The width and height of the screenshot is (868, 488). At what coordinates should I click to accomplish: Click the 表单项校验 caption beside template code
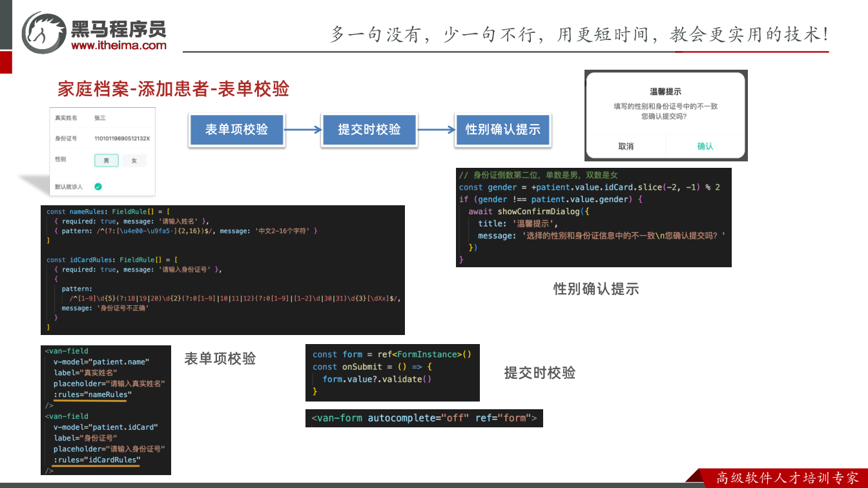pyautogui.click(x=220, y=358)
